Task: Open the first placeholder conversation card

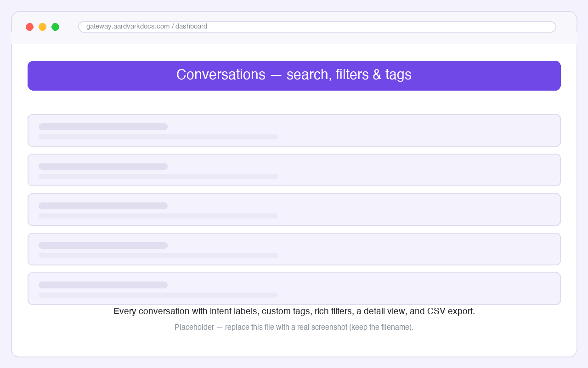Action: pos(294,130)
